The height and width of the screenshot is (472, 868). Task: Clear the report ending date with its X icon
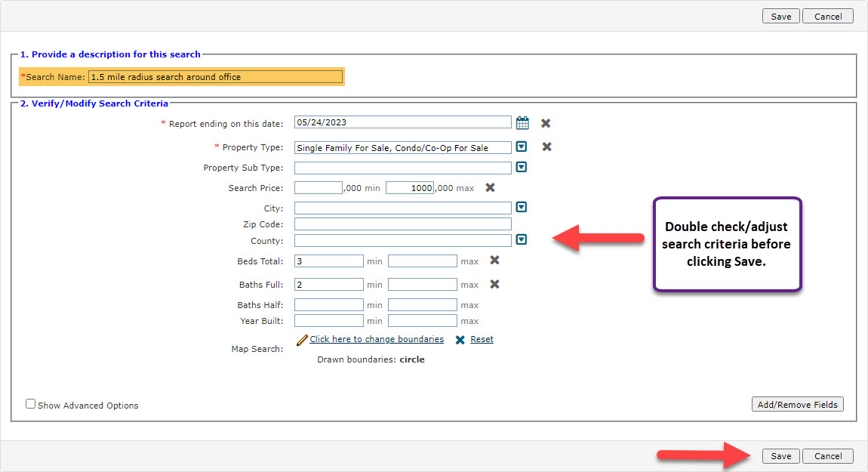pos(545,123)
